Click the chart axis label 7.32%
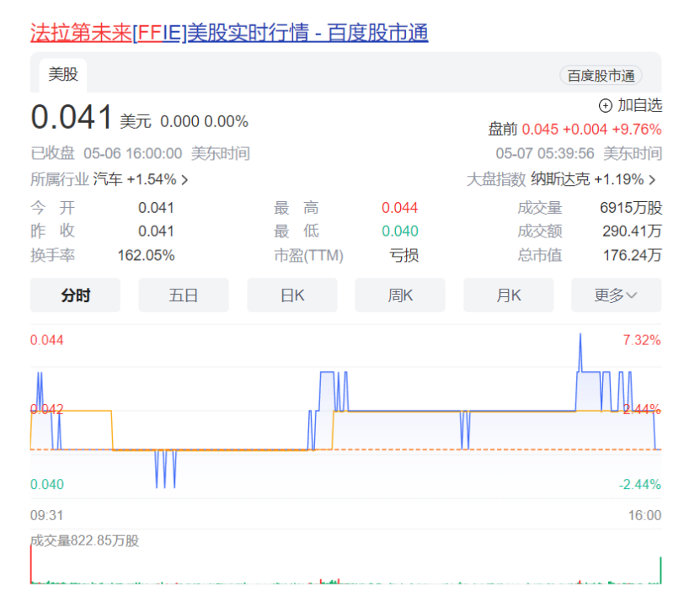Image resolution: width=700 pixels, height=601 pixels. [642, 340]
